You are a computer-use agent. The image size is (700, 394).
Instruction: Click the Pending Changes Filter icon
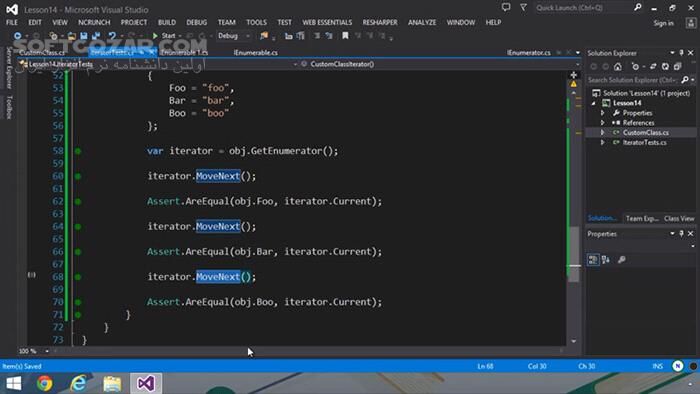click(x=635, y=67)
